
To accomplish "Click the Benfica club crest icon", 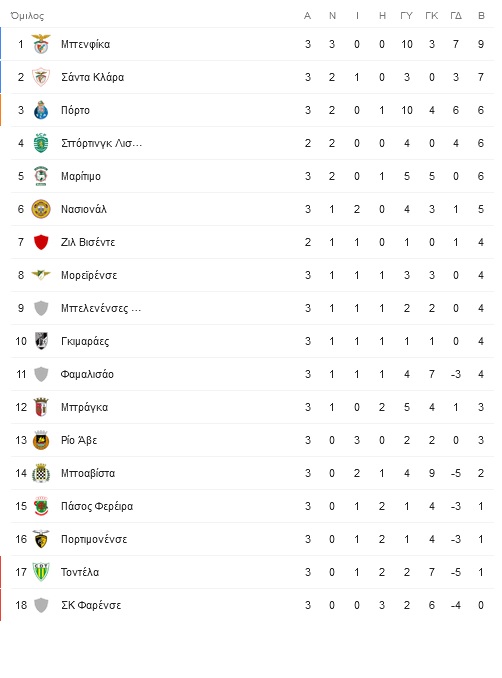I will pyautogui.click(x=41, y=44).
